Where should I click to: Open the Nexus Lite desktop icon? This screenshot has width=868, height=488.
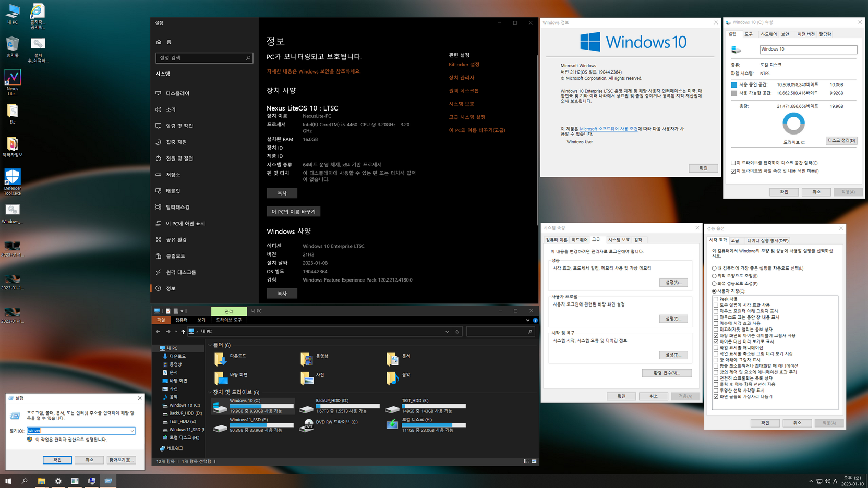(13, 82)
